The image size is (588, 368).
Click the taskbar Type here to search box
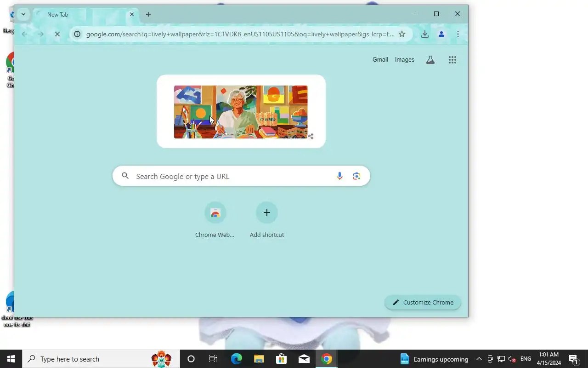click(x=101, y=359)
